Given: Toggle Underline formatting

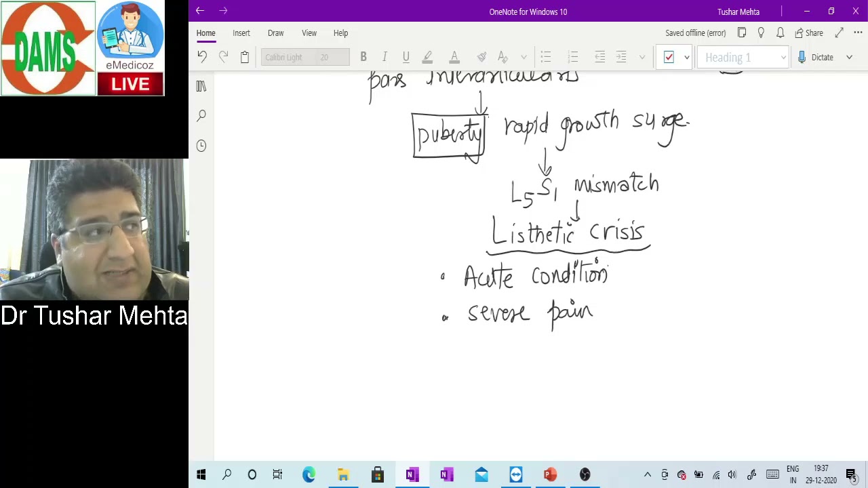Looking at the screenshot, I should [406, 57].
